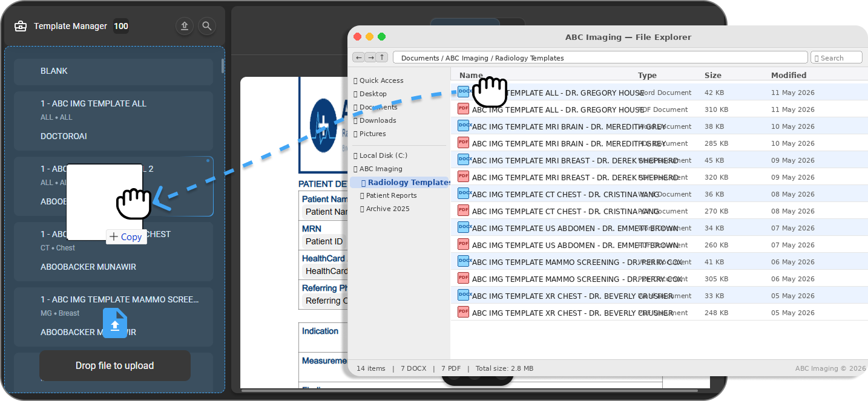Click the Total size: 2.8 MB status text
This screenshot has height=401, width=868.
pyautogui.click(x=504, y=368)
